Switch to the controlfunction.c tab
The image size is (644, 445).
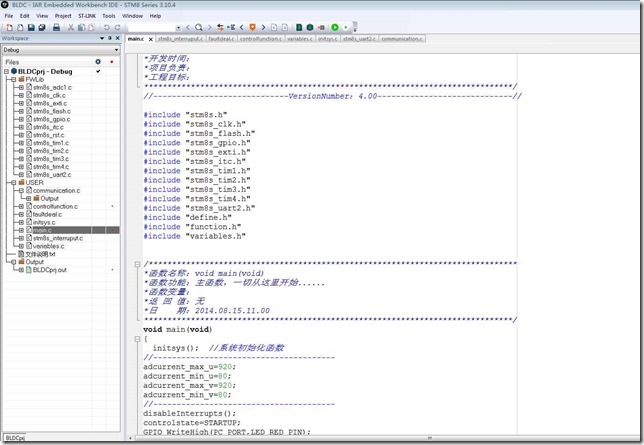[x=260, y=39]
